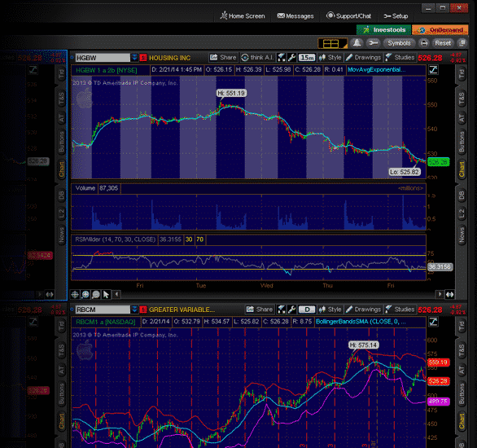Toggle Trd tab on HGBW right sidebar
The image size is (477, 448).
(x=462, y=74)
